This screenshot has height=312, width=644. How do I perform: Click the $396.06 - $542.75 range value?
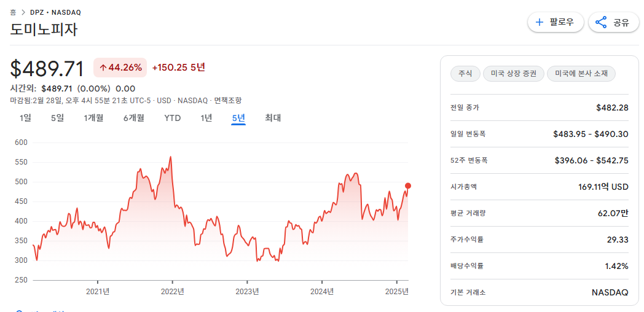pyautogui.click(x=591, y=160)
